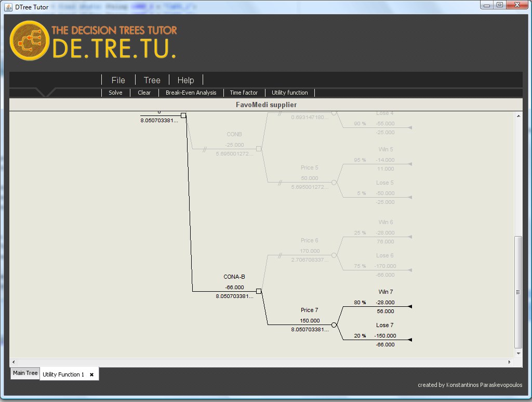Click the Solve button
The height and width of the screenshot is (402, 532).
pyautogui.click(x=115, y=93)
